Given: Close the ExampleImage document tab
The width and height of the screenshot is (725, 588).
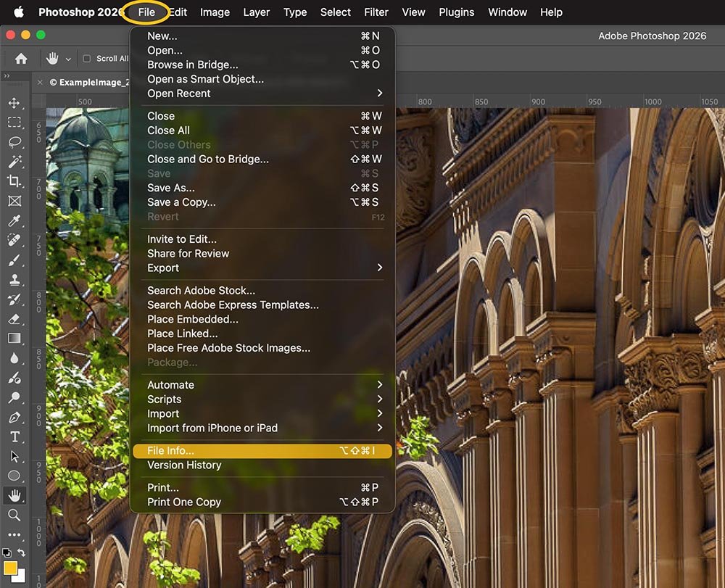Looking at the screenshot, I should [x=40, y=82].
